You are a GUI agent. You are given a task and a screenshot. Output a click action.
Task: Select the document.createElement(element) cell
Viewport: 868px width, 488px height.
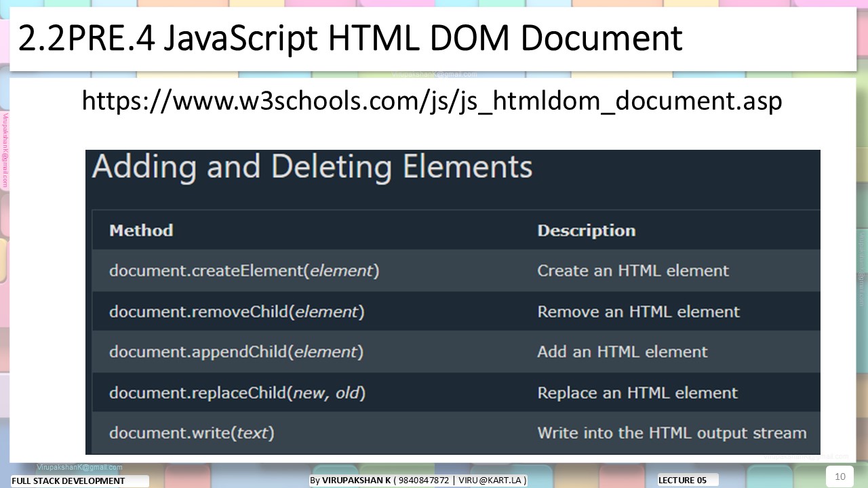click(244, 271)
